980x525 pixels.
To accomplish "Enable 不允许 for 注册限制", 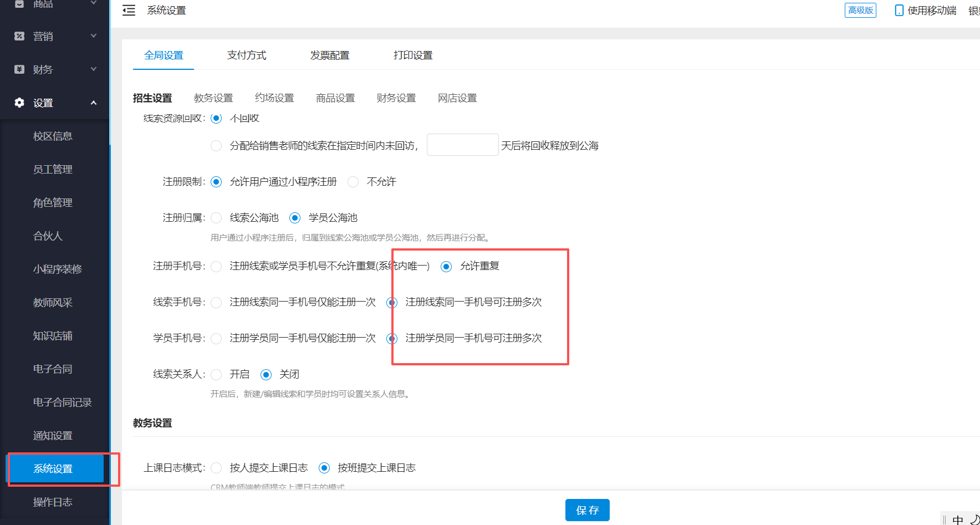I will click(353, 182).
